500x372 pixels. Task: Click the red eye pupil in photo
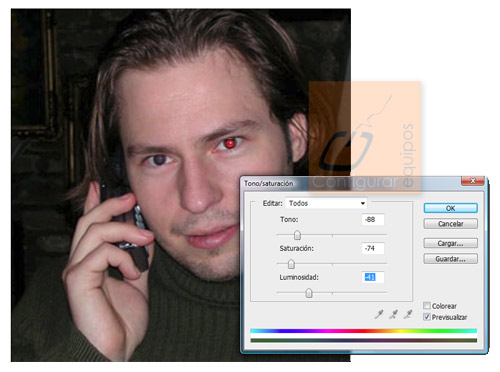point(230,144)
